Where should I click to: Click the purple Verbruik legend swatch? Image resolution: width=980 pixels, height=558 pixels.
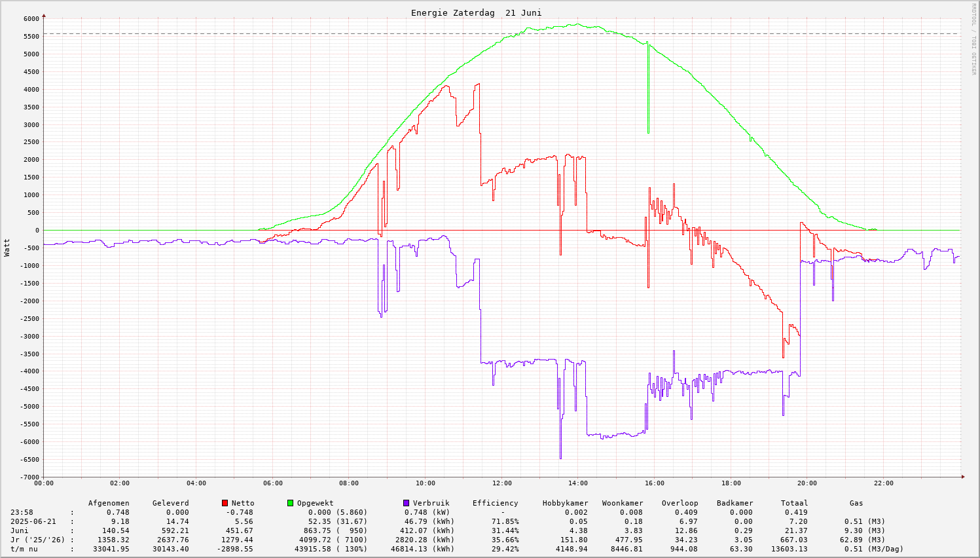(x=406, y=503)
